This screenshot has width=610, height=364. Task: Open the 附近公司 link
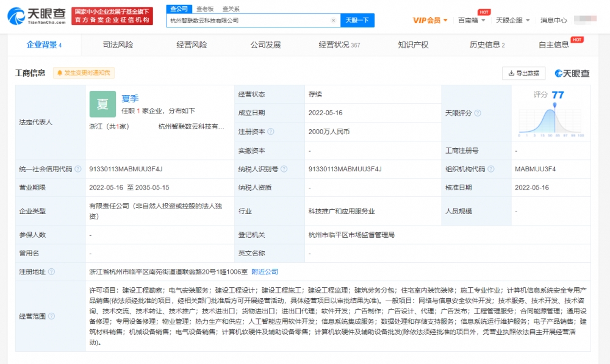(x=264, y=271)
